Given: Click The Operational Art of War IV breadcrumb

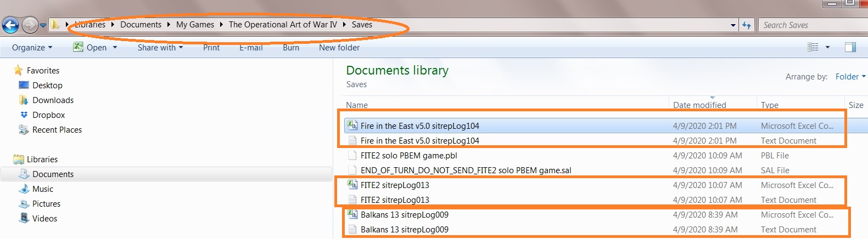Looking at the screenshot, I should 283,25.
